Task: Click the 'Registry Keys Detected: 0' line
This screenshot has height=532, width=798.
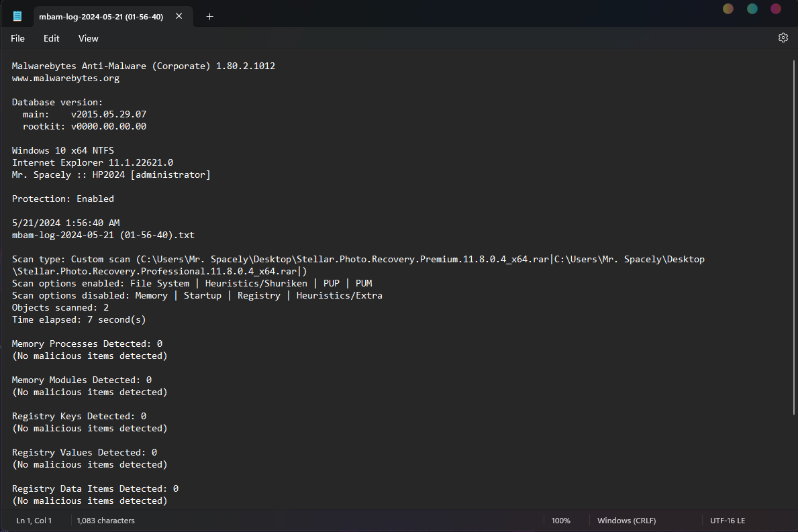Action: click(79, 417)
